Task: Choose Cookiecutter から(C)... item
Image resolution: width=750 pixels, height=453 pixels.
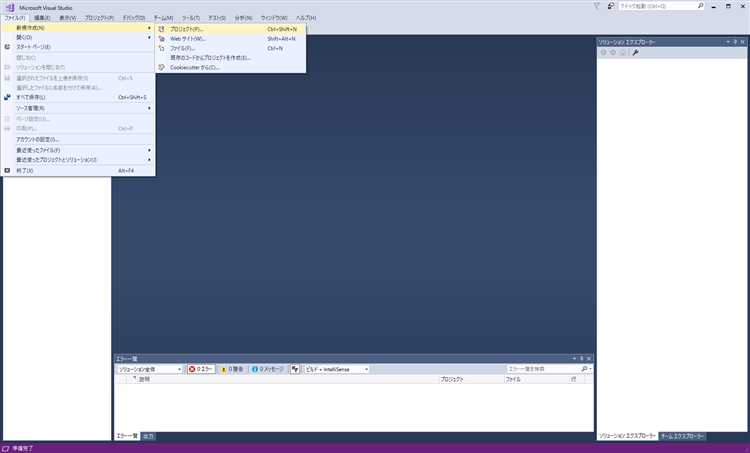Action: (231, 67)
